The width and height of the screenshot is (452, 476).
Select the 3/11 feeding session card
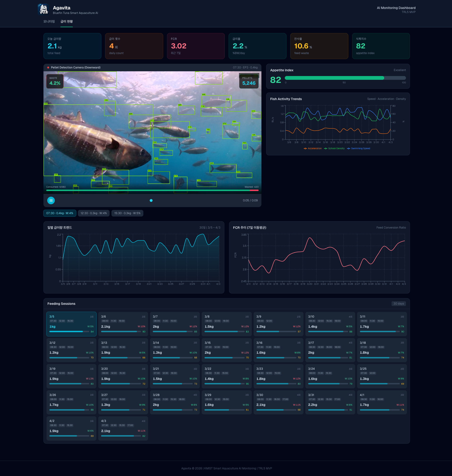tap(382, 324)
